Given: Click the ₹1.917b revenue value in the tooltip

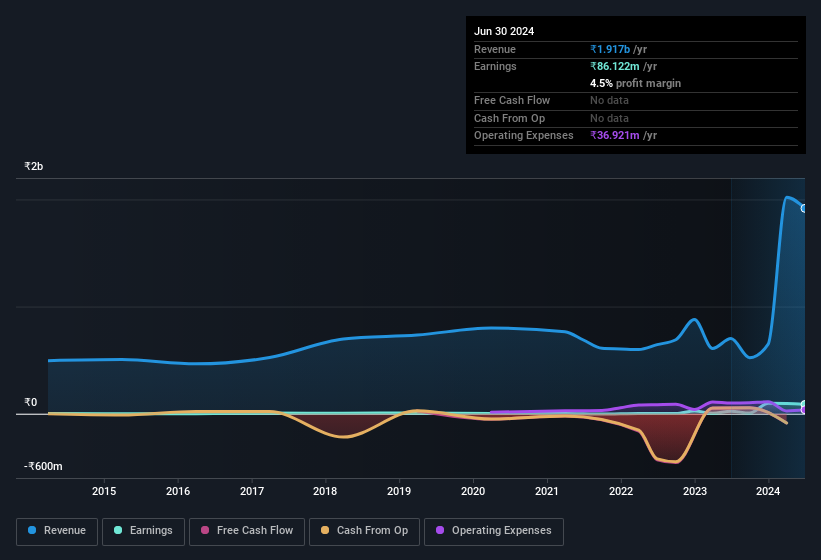Looking at the screenshot, I should coord(610,49).
